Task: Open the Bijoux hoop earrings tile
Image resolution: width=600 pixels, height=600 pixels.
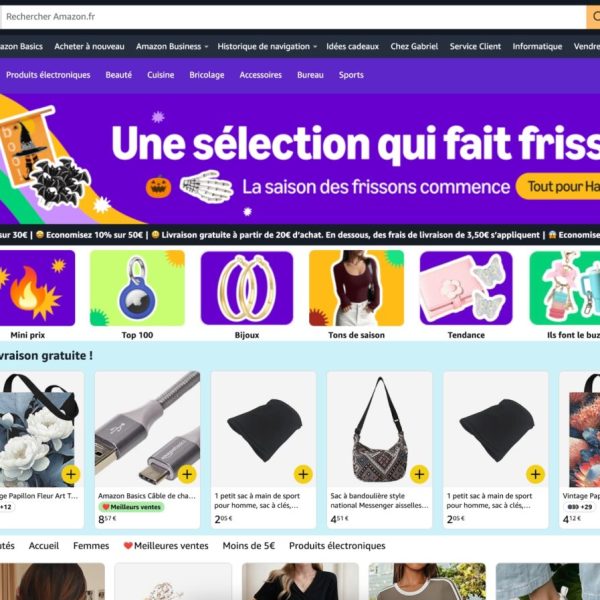Action: click(247, 288)
